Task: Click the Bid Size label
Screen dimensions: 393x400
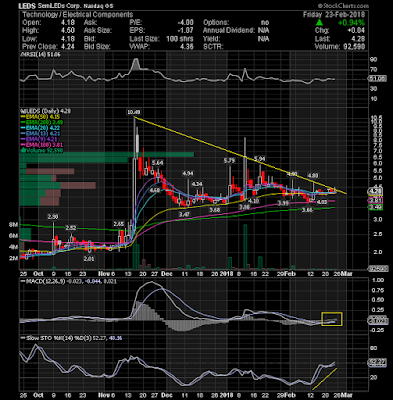Action: pos(96,47)
